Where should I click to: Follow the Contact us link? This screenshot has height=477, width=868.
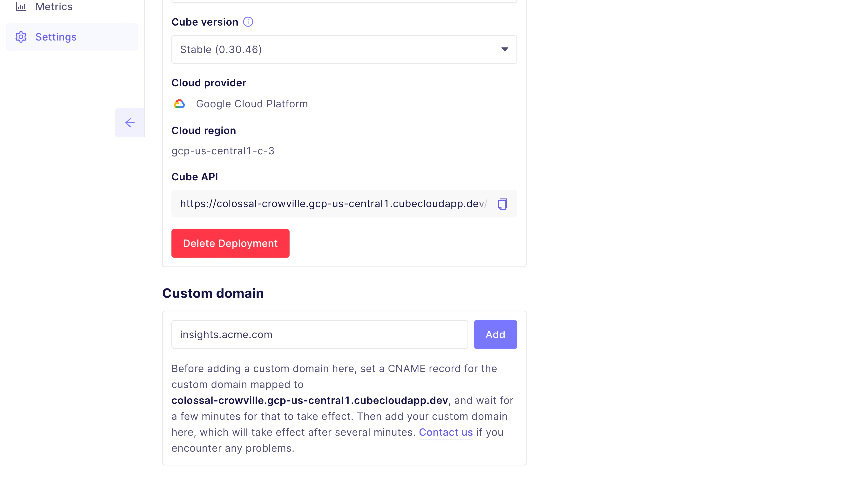click(446, 432)
